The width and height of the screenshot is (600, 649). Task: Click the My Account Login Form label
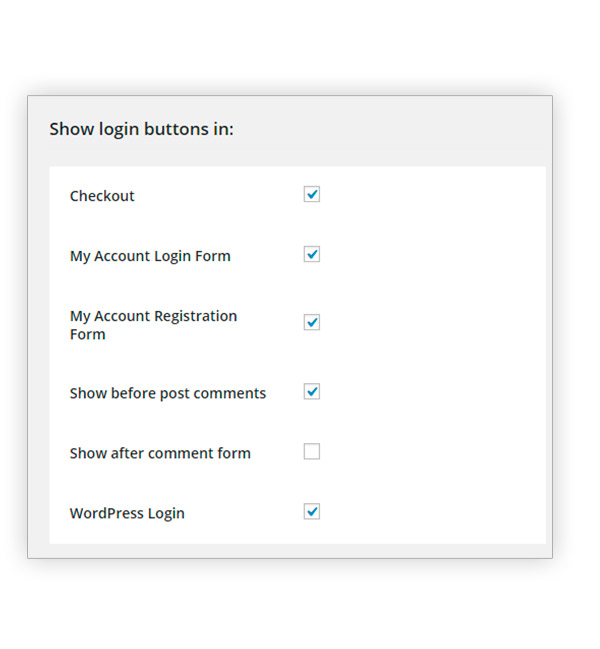[x=150, y=256]
